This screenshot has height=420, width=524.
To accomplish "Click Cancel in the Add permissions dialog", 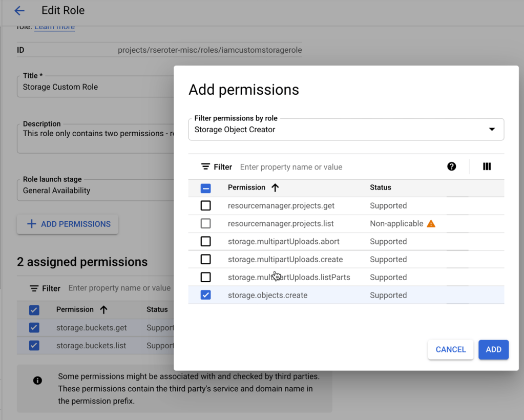I will coord(450,349).
